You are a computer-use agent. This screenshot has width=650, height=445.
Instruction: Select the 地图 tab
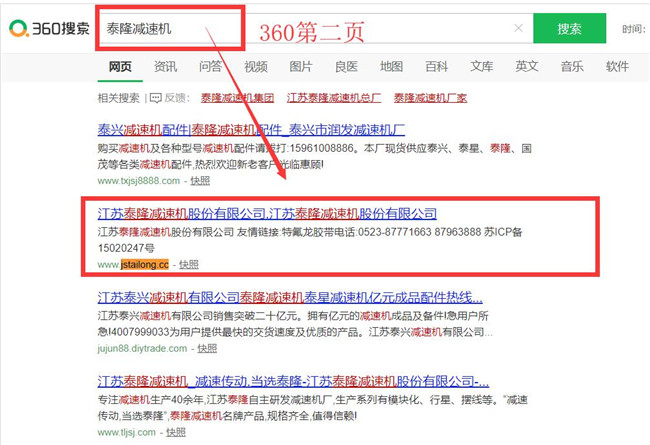391,67
